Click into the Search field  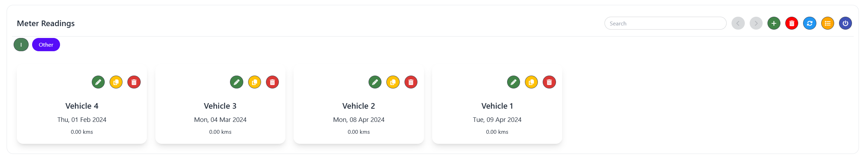pyautogui.click(x=665, y=23)
